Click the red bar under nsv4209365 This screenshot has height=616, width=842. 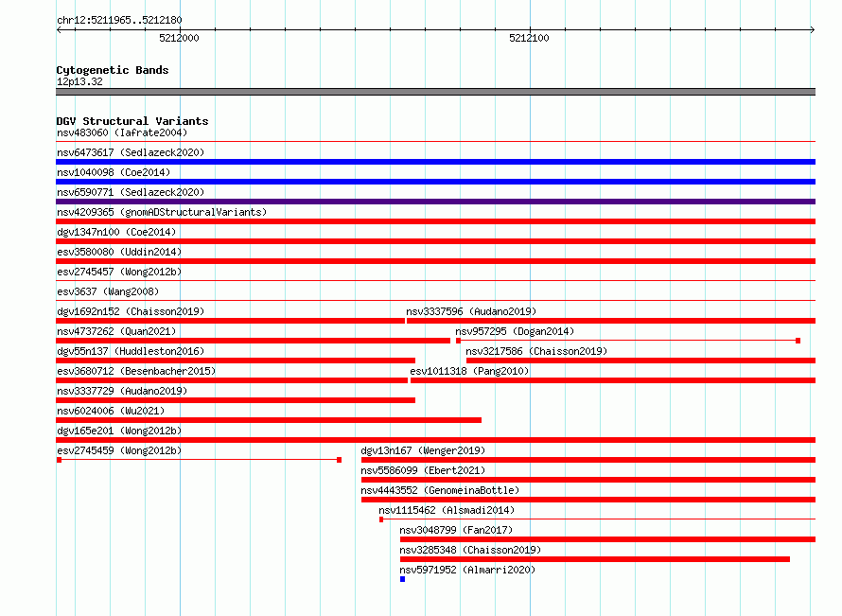click(435, 221)
